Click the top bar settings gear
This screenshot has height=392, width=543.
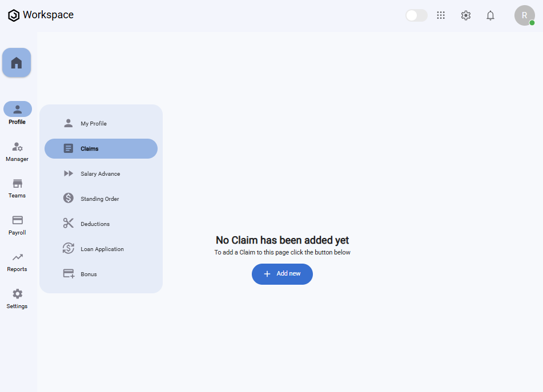point(465,15)
